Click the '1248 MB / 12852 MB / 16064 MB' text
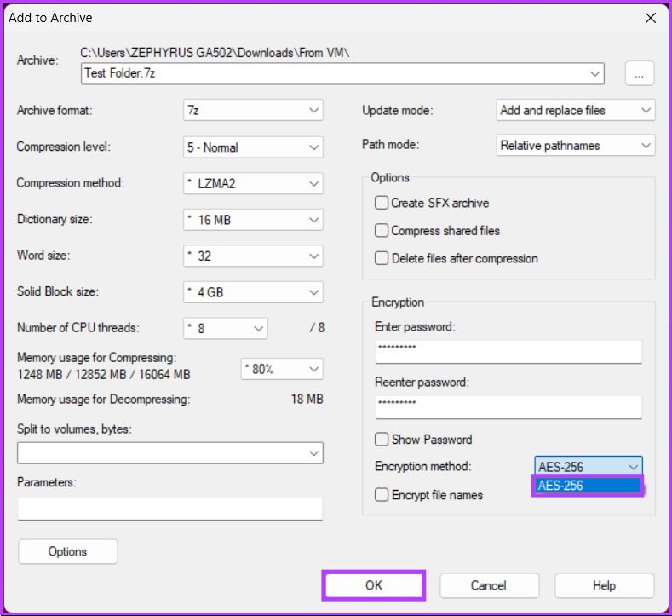Screen dimensions: 672x616 [104, 374]
